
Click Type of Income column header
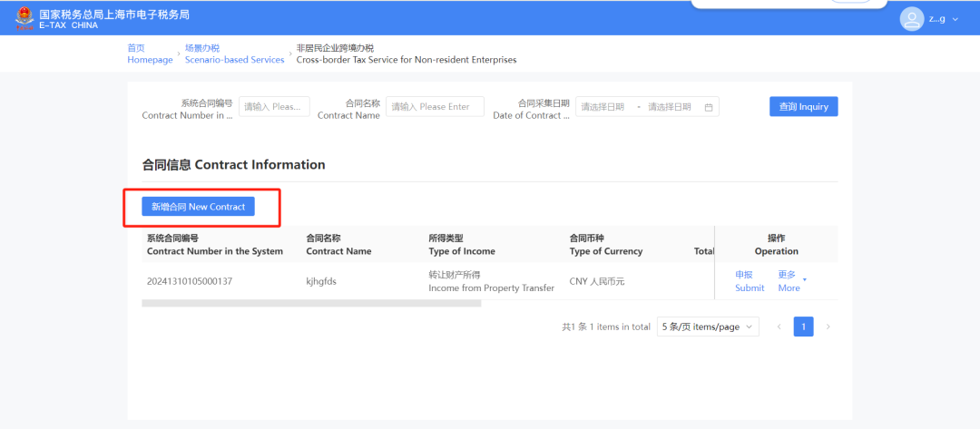tap(462, 245)
